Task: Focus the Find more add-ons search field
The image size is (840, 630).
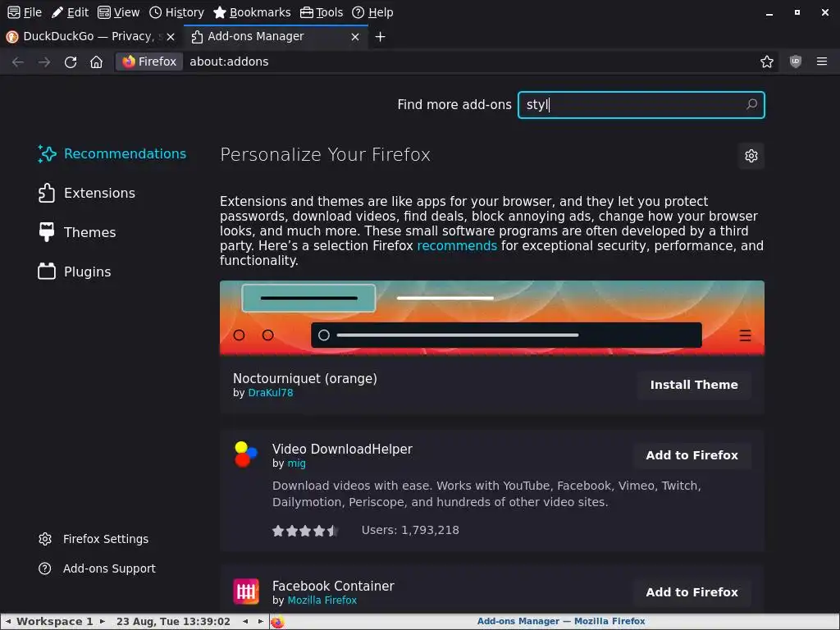Action: pyautogui.click(x=641, y=104)
